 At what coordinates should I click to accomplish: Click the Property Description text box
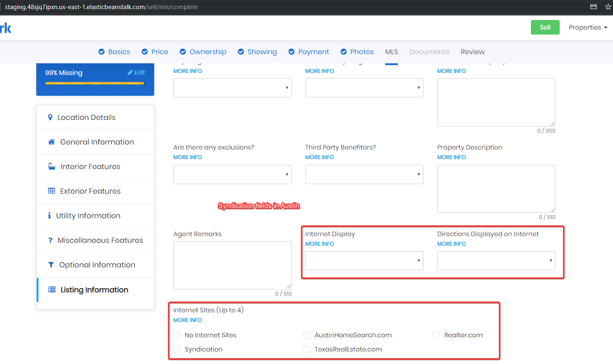coord(496,189)
